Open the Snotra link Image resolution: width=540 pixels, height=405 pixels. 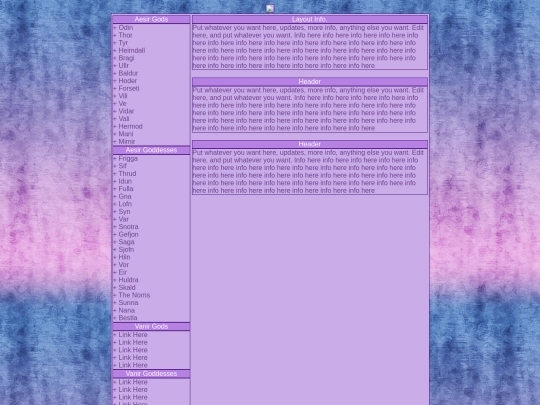click(128, 227)
